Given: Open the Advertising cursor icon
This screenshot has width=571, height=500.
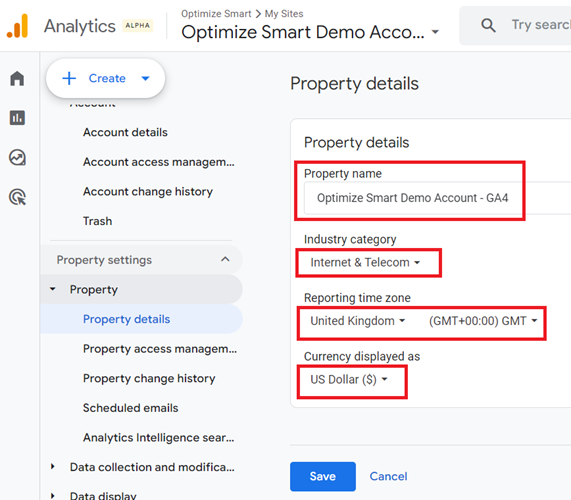Looking at the screenshot, I should pyautogui.click(x=17, y=197).
